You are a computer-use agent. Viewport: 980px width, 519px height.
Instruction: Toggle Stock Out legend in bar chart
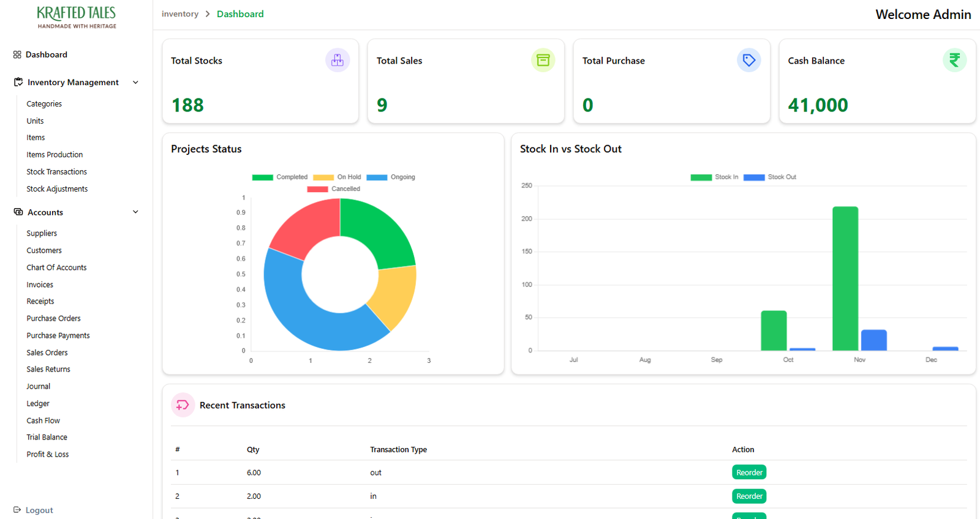click(770, 177)
